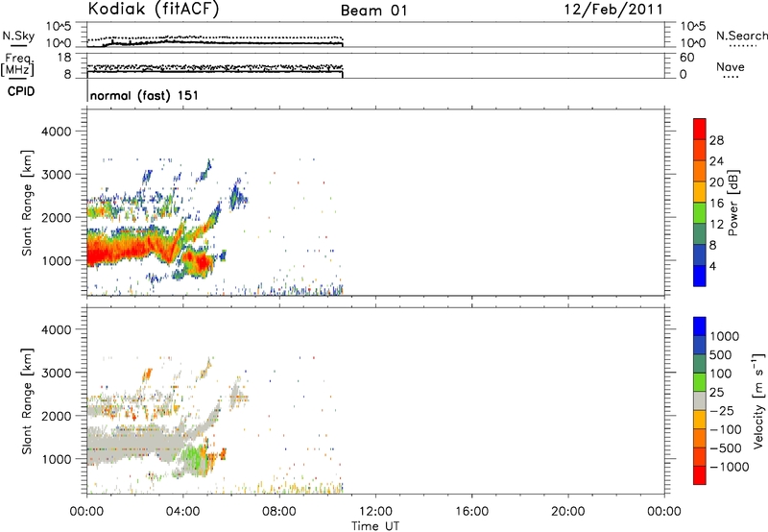Click the top blue segment of Velocity colorbar
Screen dimensions: 768x532
[700, 326]
